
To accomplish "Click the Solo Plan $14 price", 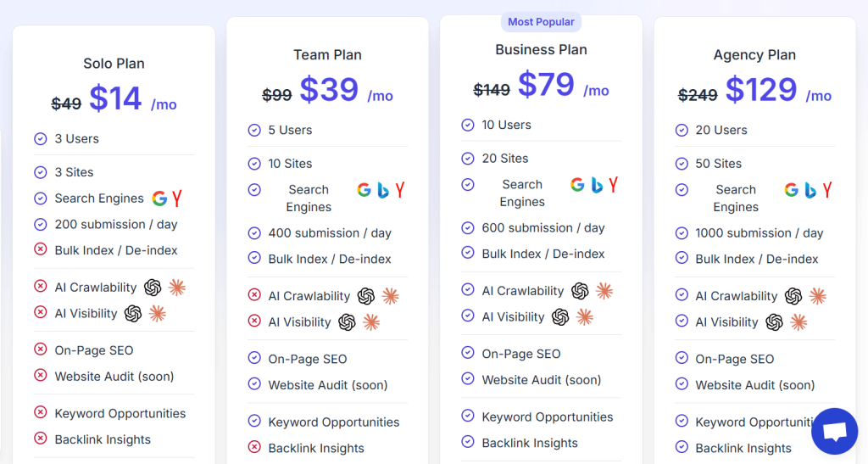I will [115, 98].
